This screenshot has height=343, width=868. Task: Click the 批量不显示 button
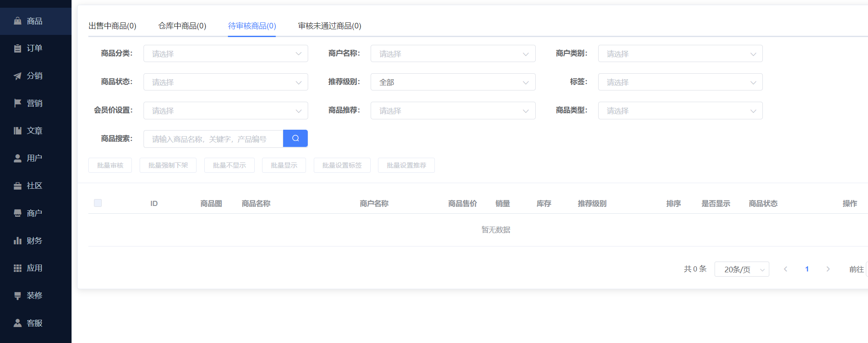coord(229,165)
